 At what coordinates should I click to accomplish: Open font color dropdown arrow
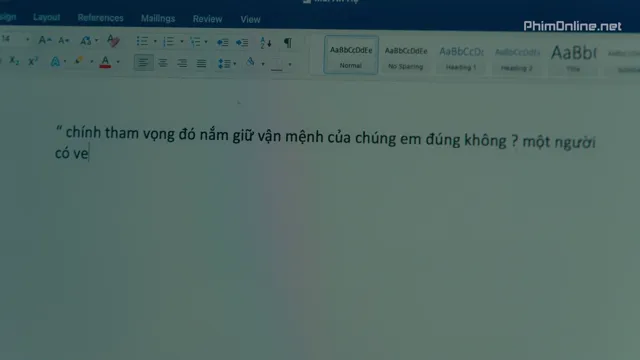(x=118, y=62)
